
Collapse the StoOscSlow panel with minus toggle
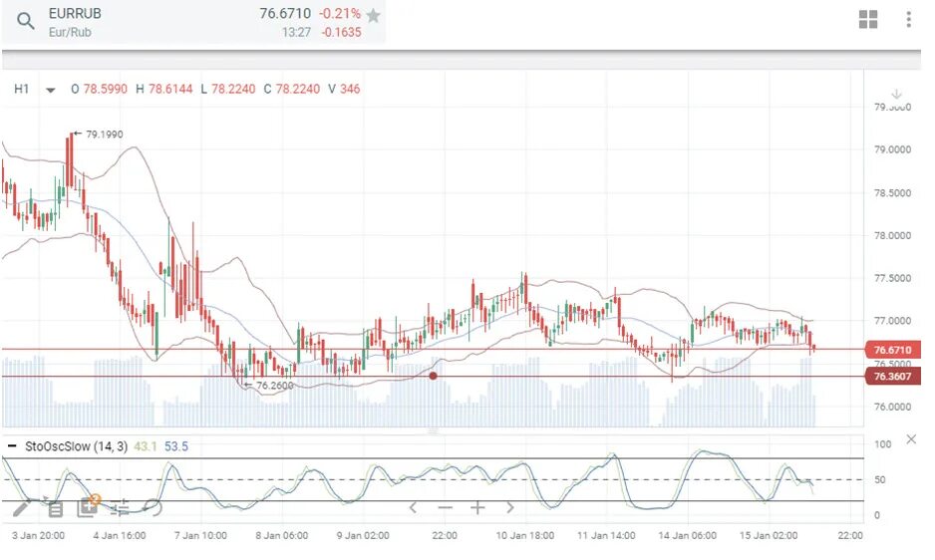pos(11,446)
